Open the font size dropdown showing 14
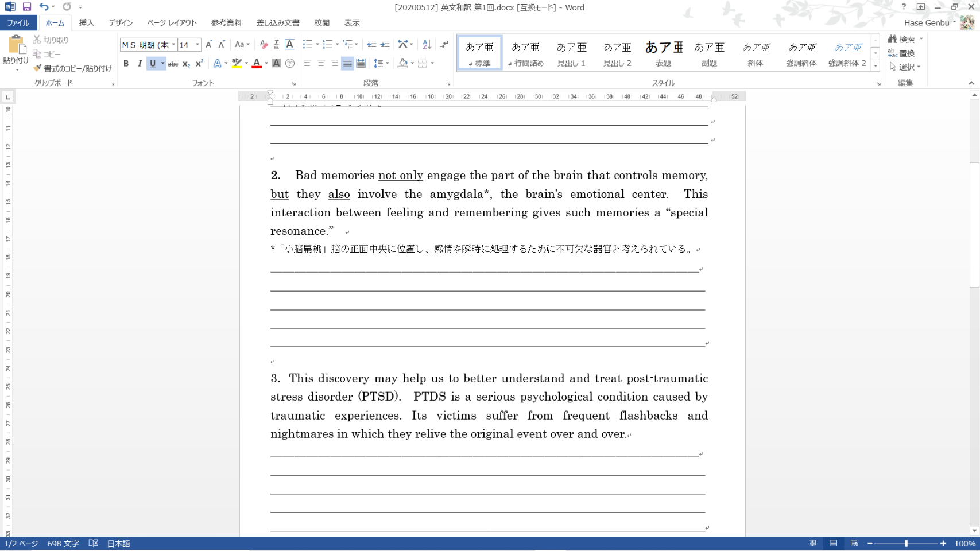The image size is (980, 551). tap(197, 45)
